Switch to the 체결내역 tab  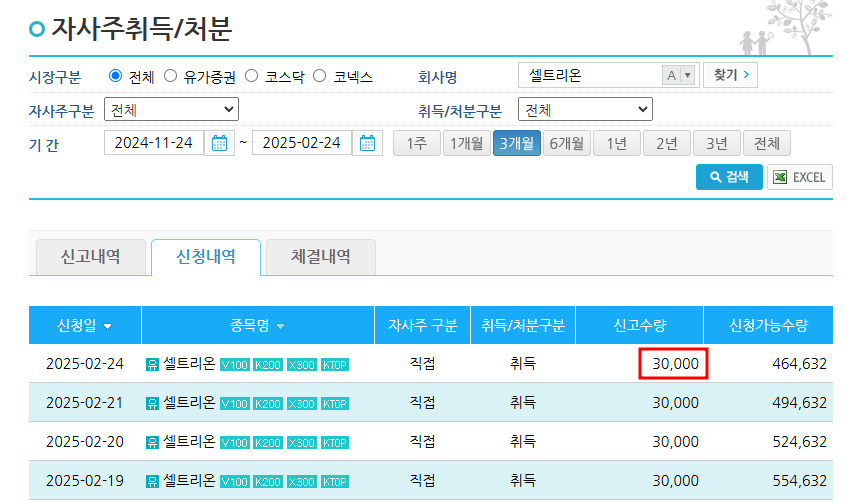click(321, 257)
